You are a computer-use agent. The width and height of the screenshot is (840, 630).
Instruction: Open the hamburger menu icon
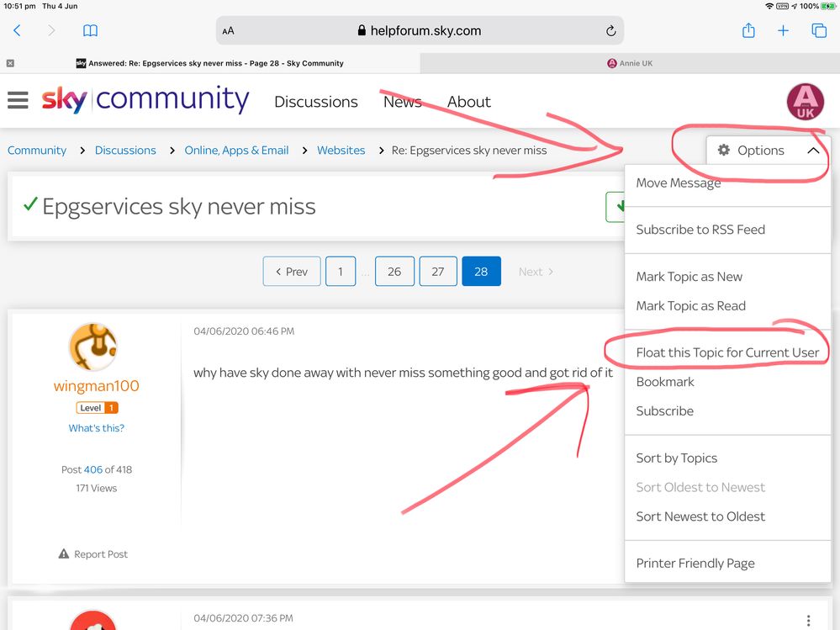[18, 101]
